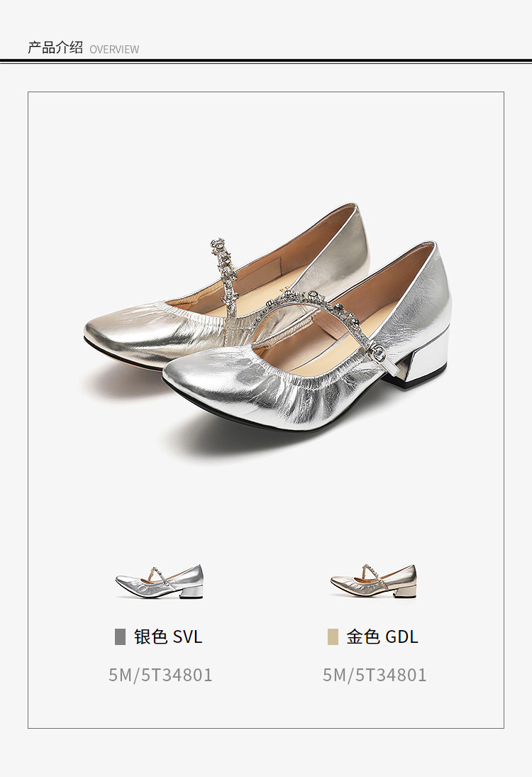The height and width of the screenshot is (777, 532).
Task: Click the beige gold color swatch
Action: click(x=333, y=637)
